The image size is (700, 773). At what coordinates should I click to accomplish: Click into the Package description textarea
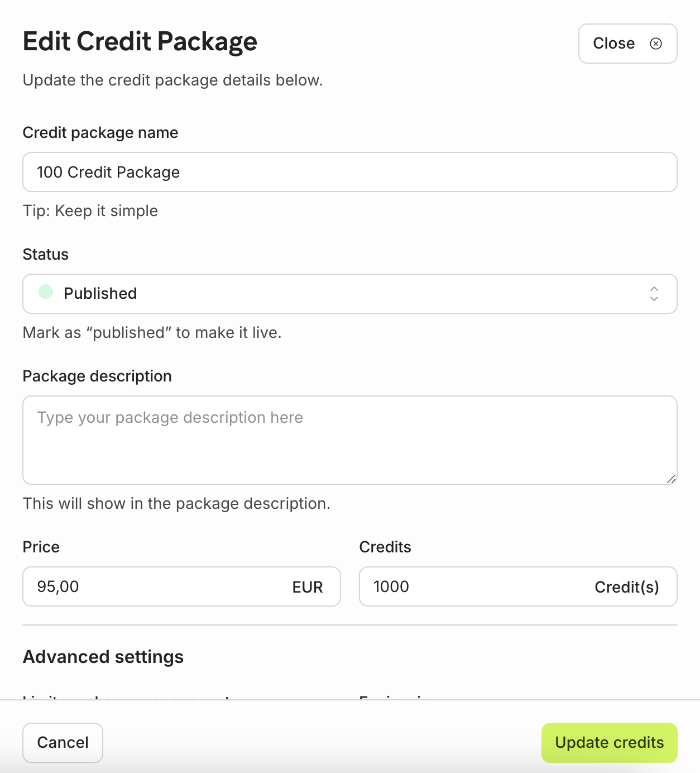(x=349, y=440)
